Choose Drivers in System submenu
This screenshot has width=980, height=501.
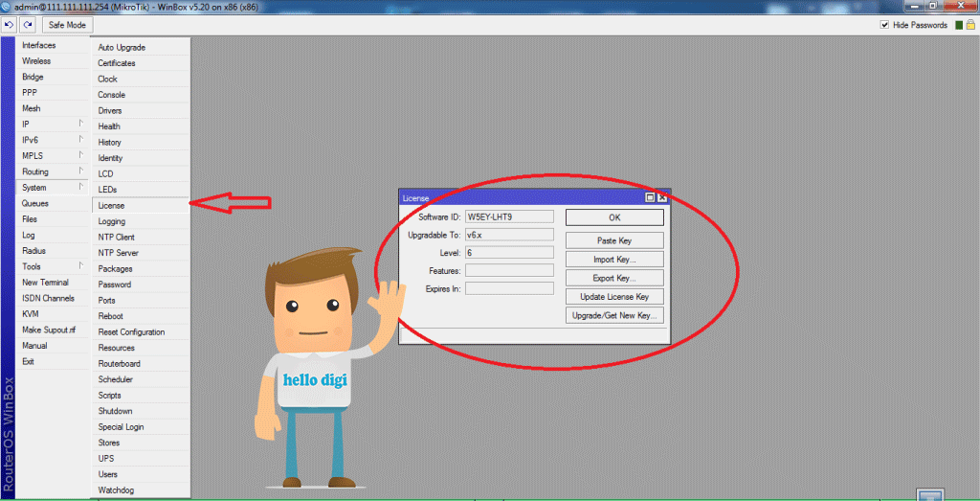point(140,111)
